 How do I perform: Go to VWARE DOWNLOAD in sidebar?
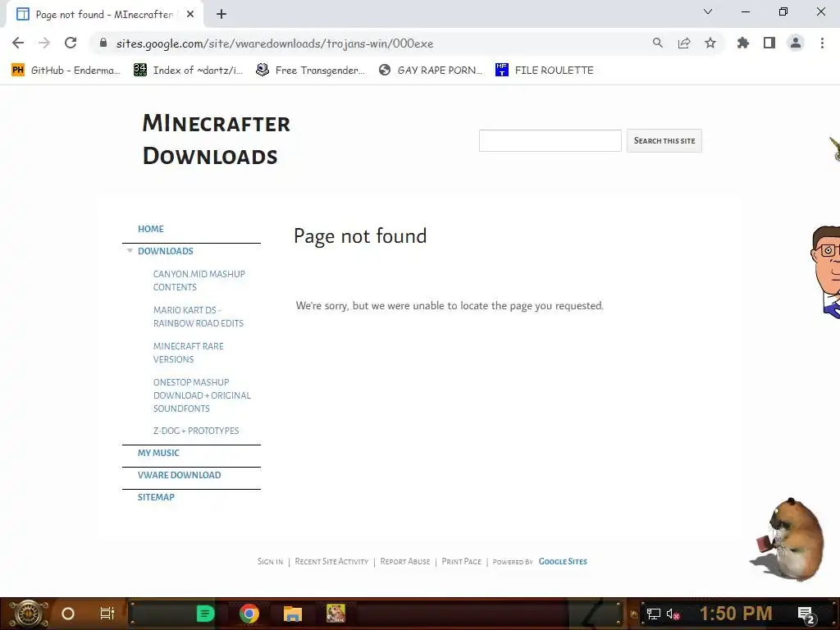[x=179, y=475]
